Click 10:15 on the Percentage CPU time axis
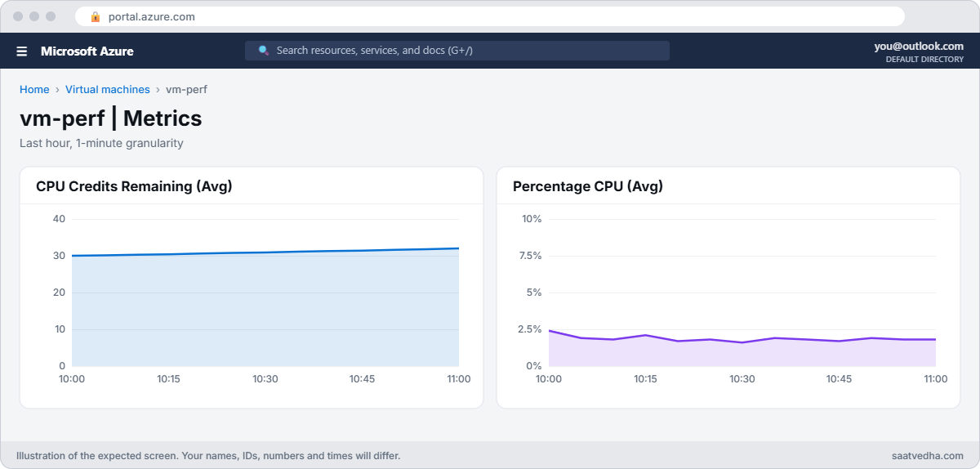The width and height of the screenshot is (980, 469). (645, 379)
